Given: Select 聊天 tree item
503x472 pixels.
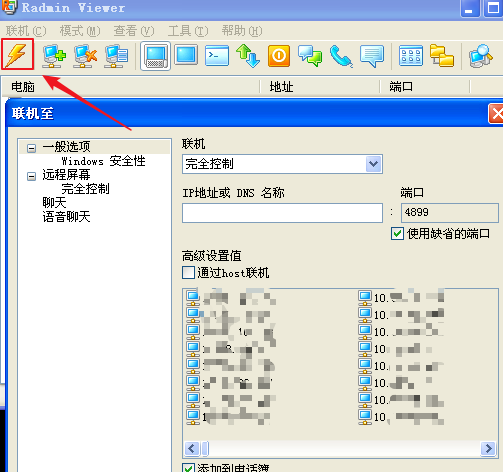Looking at the screenshot, I should click(x=54, y=203).
